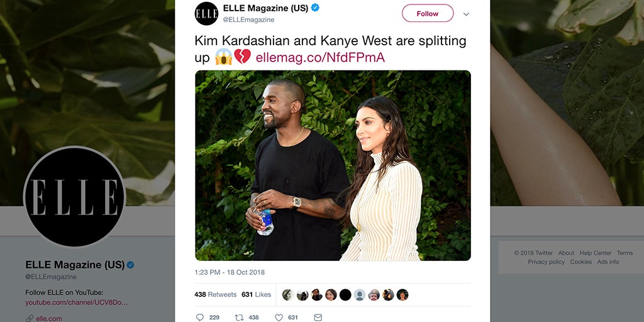This screenshot has width=644, height=322.
Task: Follow ELLE Magazine with the Follow button
Action: click(428, 14)
